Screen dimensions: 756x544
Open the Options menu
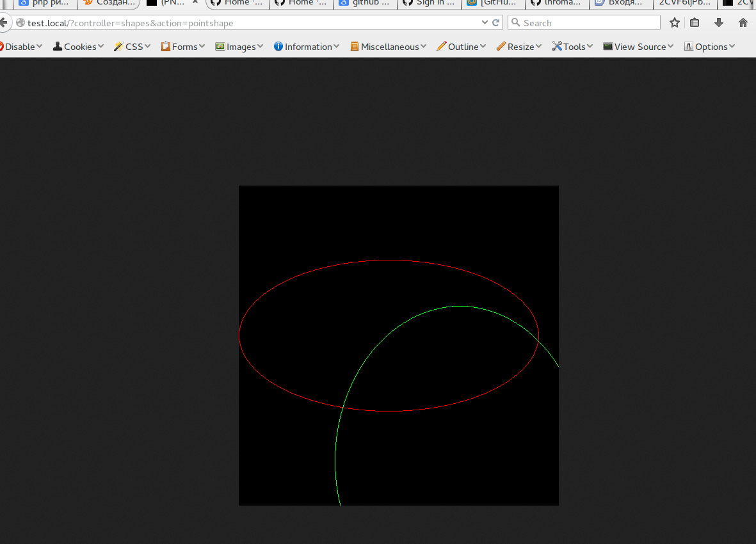710,47
